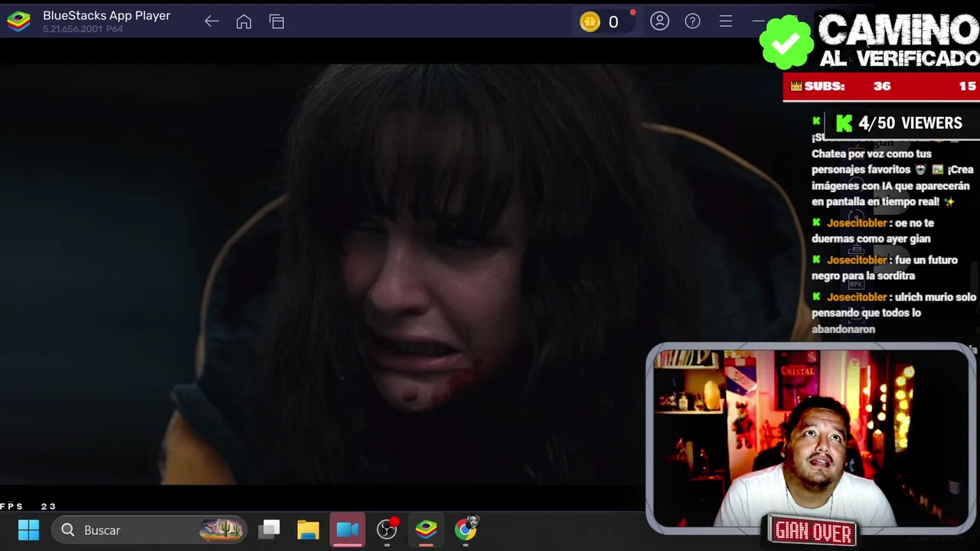Viewport: 980px width, 551px height.
Task: Open File Explorer from the taskbar
Action: (308, 530)
